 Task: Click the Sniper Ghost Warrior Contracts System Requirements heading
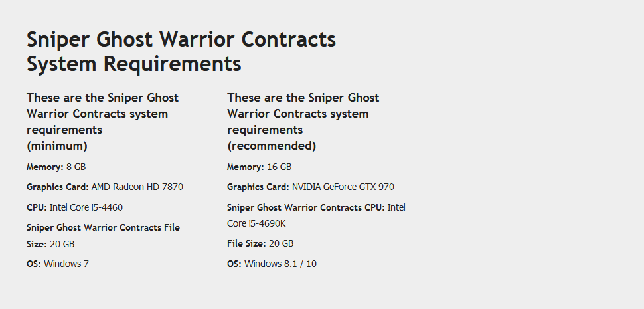[181, 52]
